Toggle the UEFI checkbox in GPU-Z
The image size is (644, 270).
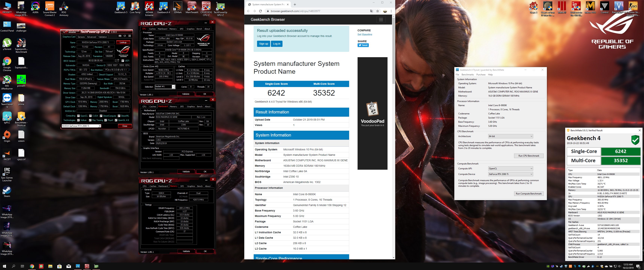pyautogui.click(x=123, y=61)
